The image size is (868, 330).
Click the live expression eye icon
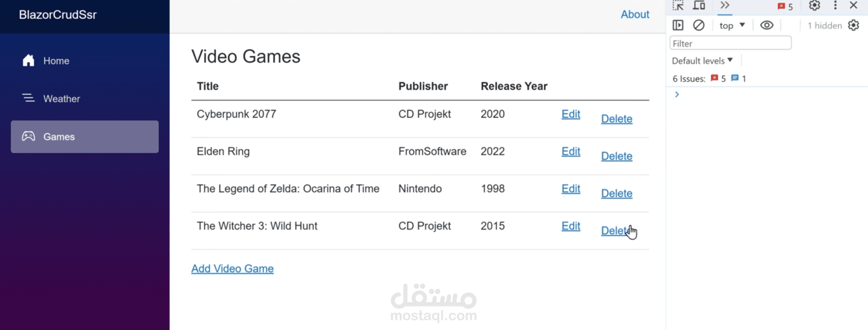(767, 25)
